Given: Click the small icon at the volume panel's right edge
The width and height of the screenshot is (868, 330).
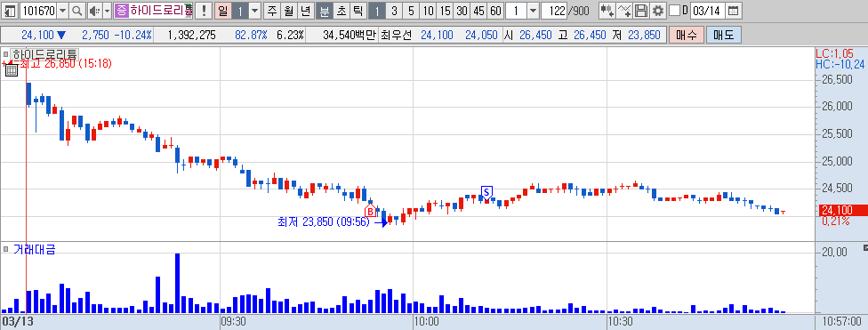Looking at the screenshot, I should point(865,246).
